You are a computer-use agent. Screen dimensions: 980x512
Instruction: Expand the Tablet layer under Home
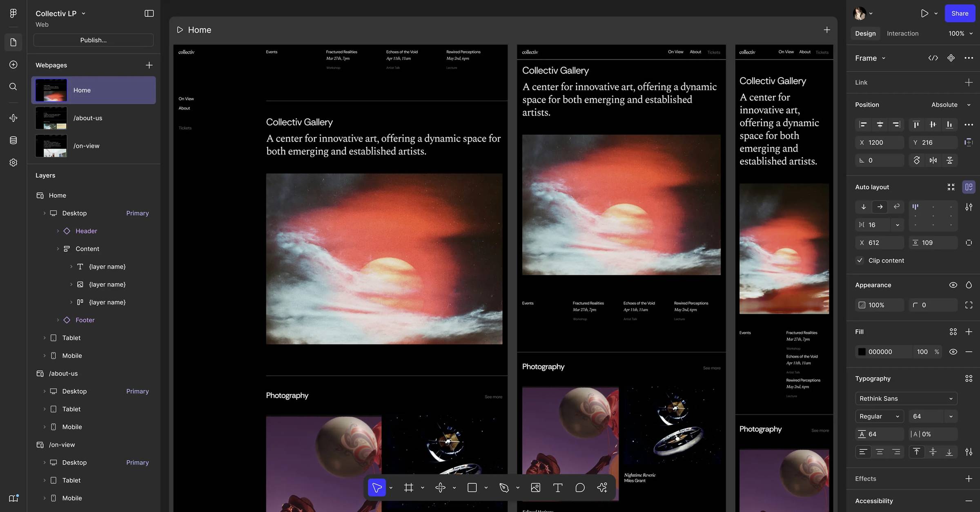tap(45, 338)
